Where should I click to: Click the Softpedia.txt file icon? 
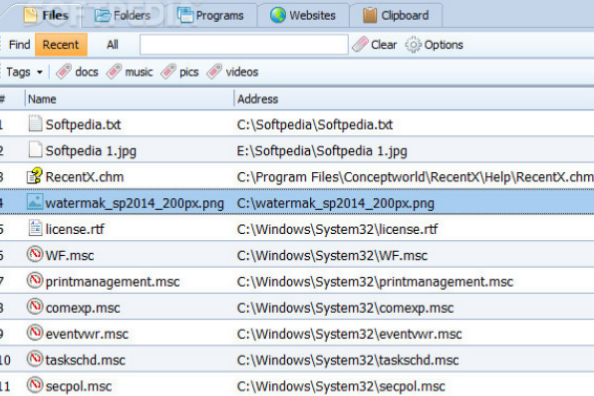pyautogui.click(x=35, y=124)
